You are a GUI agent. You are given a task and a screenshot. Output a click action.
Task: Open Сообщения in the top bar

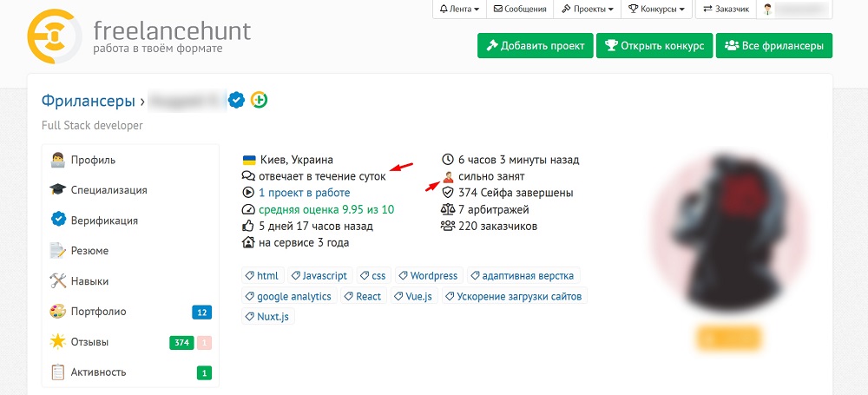click(x=520, y=9)
